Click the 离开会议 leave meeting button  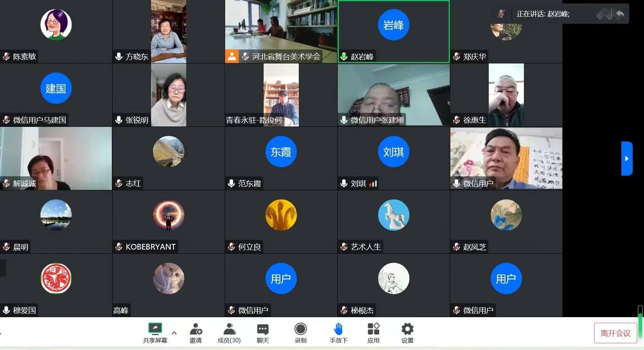[615, 333]
